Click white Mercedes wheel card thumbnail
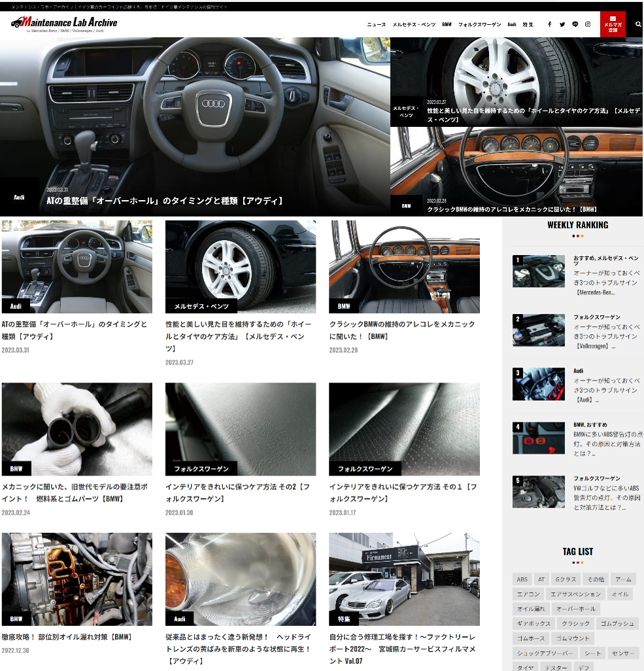 click(x=241, y=267)
